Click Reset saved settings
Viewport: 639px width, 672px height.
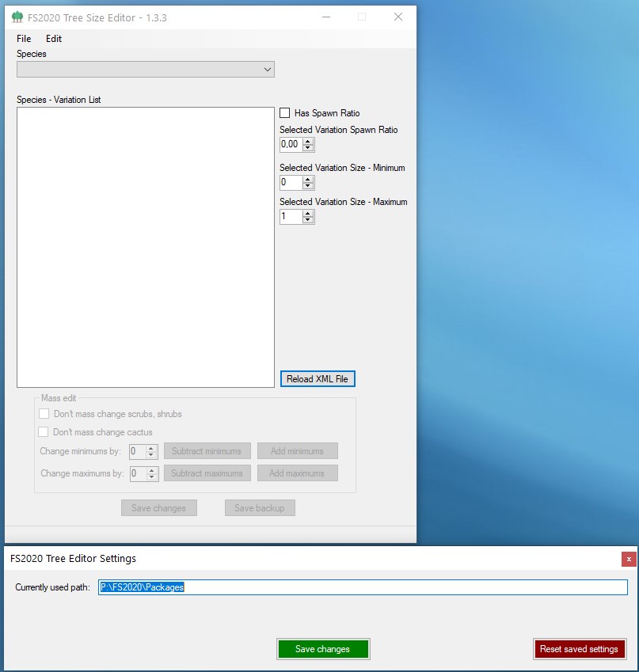point(580,648)
